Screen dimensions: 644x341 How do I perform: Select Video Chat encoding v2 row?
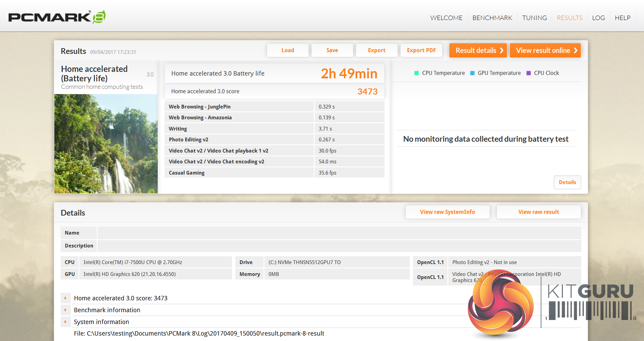click(x=274, y=162)
